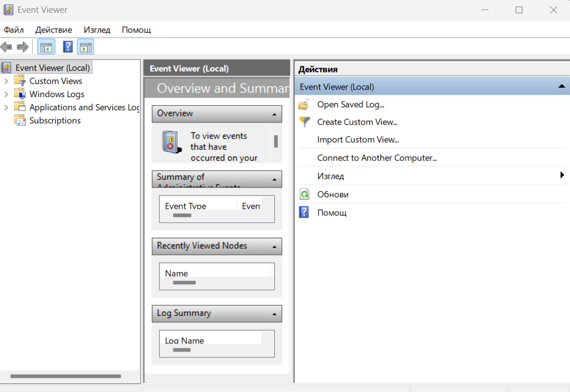Viewport: 570px width, 392px height.
Task: Expand Applications and Services Logs node
Action: click(x=6, y=108)
